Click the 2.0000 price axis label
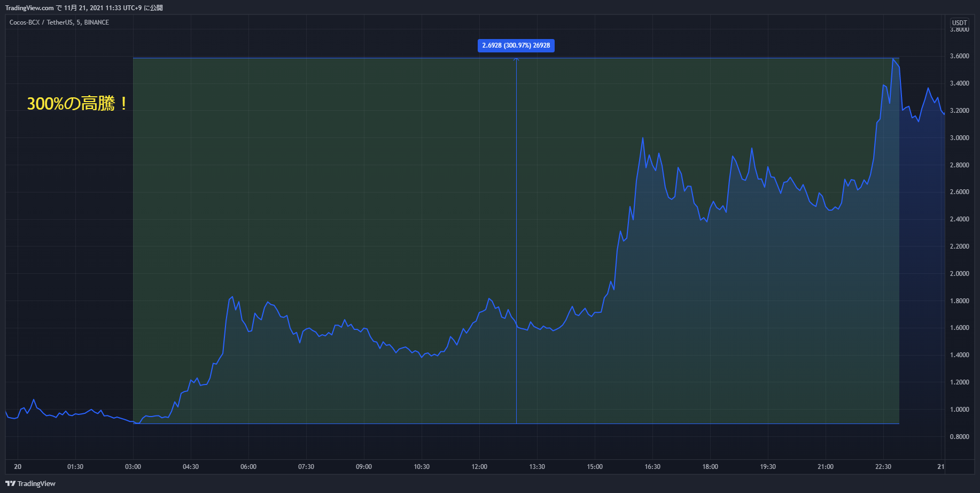This screenshot has height=493, width=980. coord(959,274)
